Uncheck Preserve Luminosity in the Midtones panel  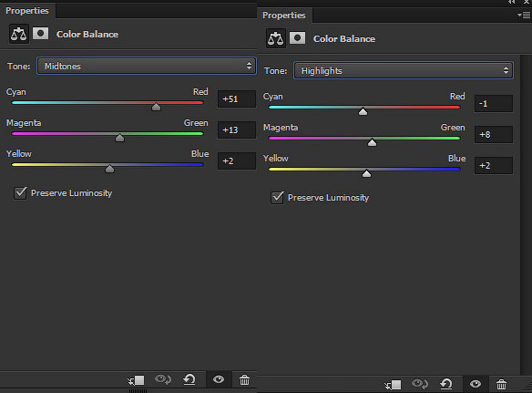coord(20,192)
